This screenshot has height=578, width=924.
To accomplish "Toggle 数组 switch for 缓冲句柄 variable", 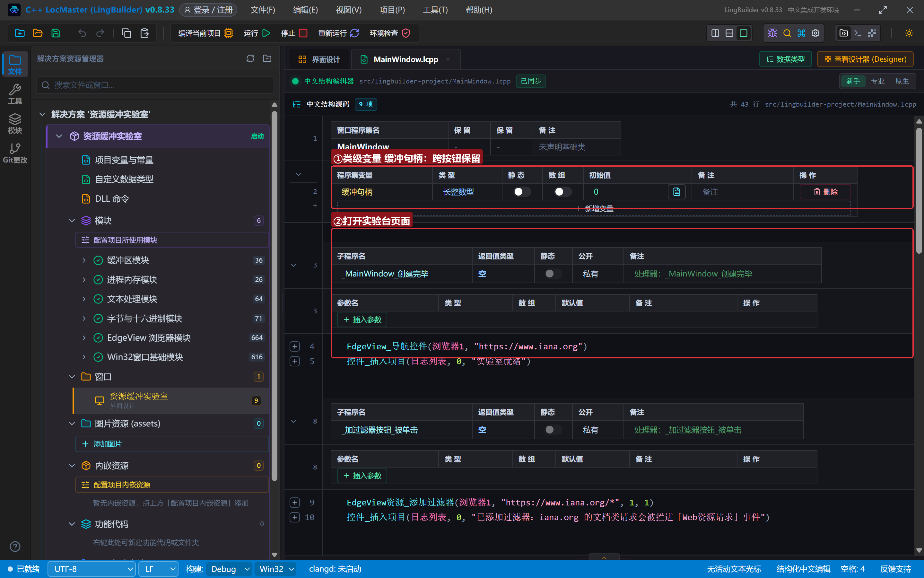I will (x=563, y=191).
